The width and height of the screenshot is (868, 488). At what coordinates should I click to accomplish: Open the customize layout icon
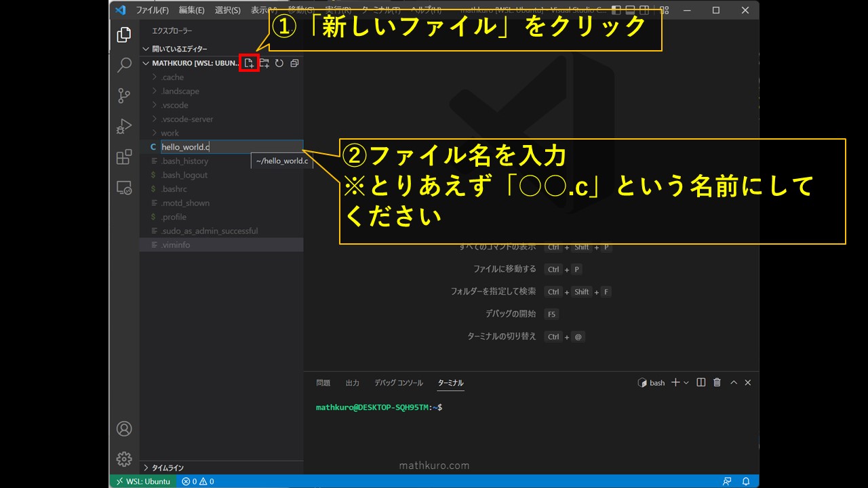coord(664,10)
